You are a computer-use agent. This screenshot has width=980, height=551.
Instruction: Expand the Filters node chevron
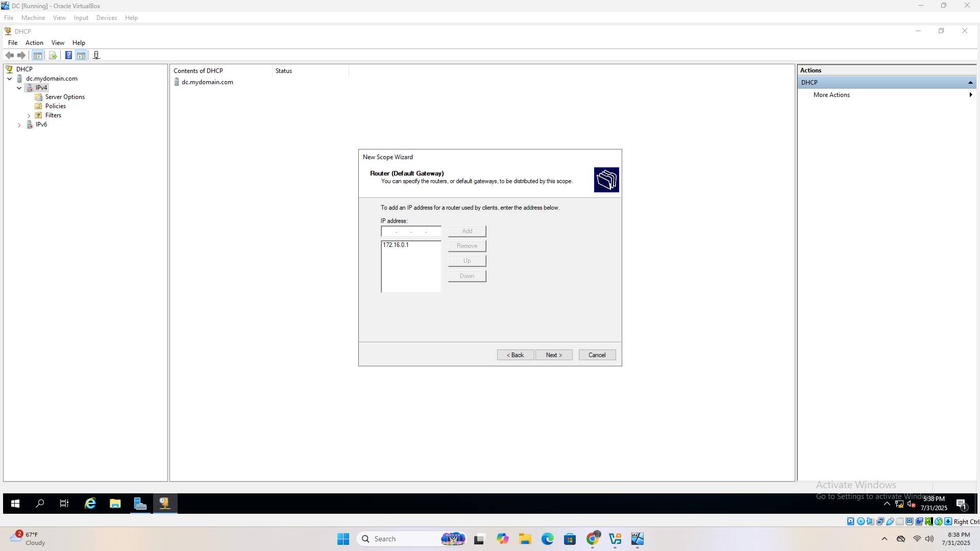[x=29, y=115]
